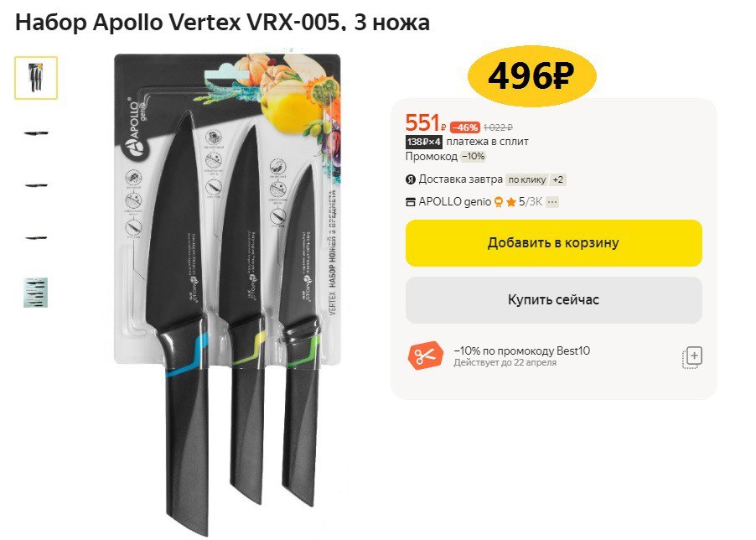Select the first product thumbnail

click(x=36, y=78)
